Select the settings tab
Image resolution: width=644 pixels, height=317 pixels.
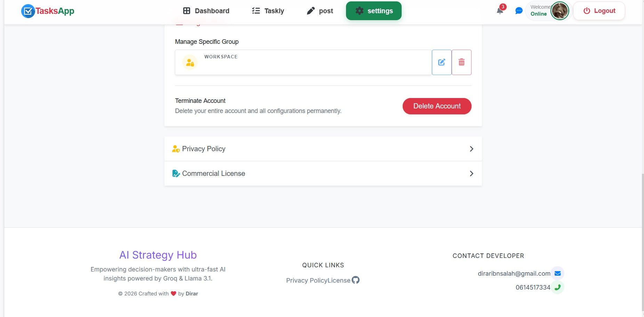pyautogui.click(x=374, y=11)
